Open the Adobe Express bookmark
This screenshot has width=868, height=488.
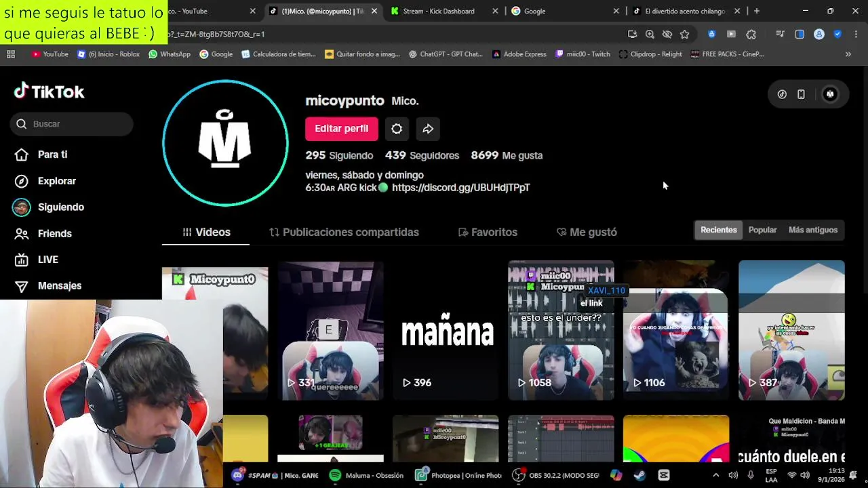coord(519,54)
